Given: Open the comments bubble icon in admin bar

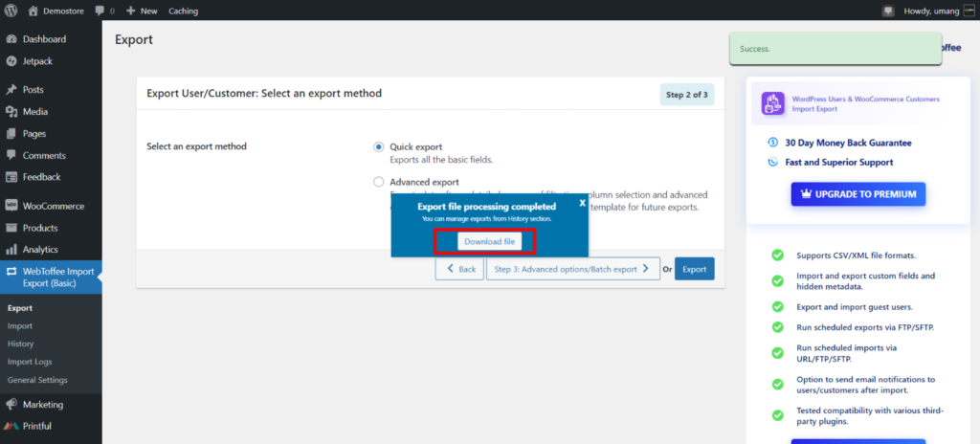Looking at the screenshot, I should pos(100,11).
